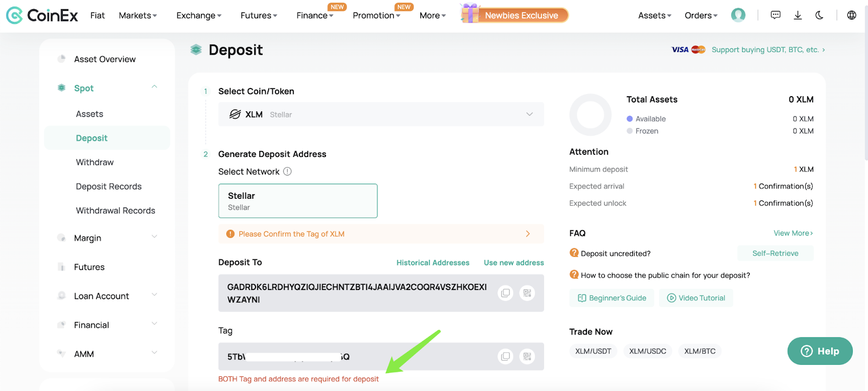Viewport: 868px width, 391px height.
Task: Trade the XLM/BTC pair
Action: click(700, 351)
